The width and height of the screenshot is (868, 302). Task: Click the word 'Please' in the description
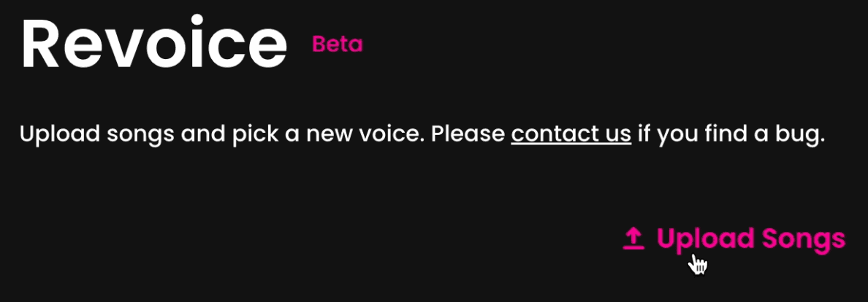[468, 133]
